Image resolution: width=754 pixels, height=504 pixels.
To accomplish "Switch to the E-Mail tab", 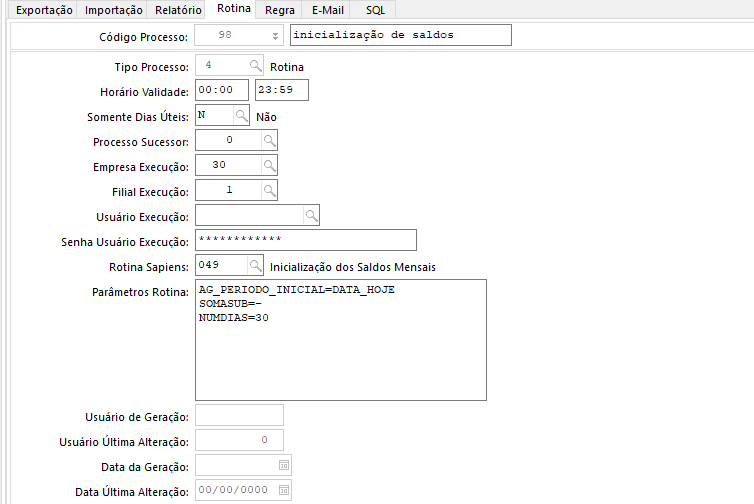I will tap(327, 10).
